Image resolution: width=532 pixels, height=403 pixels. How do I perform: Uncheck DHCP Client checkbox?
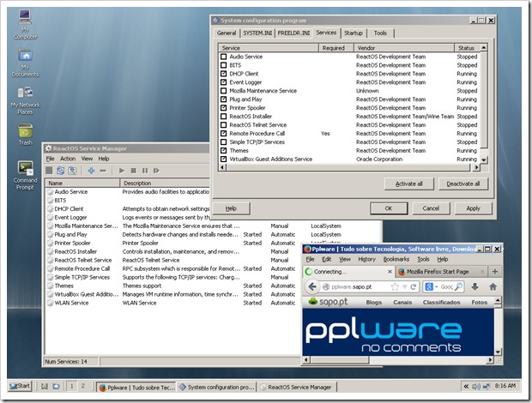(x=224, y=74)
